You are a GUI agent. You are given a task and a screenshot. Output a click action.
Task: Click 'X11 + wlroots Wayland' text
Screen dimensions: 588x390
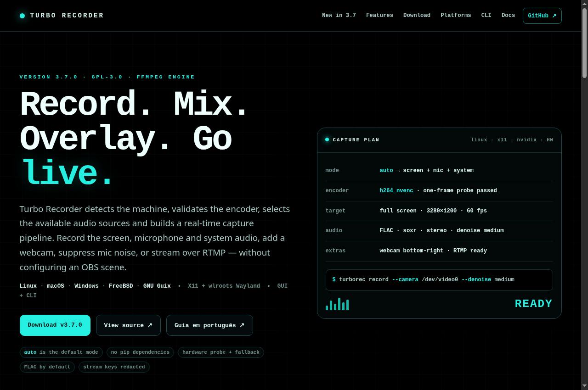point(224,286)
